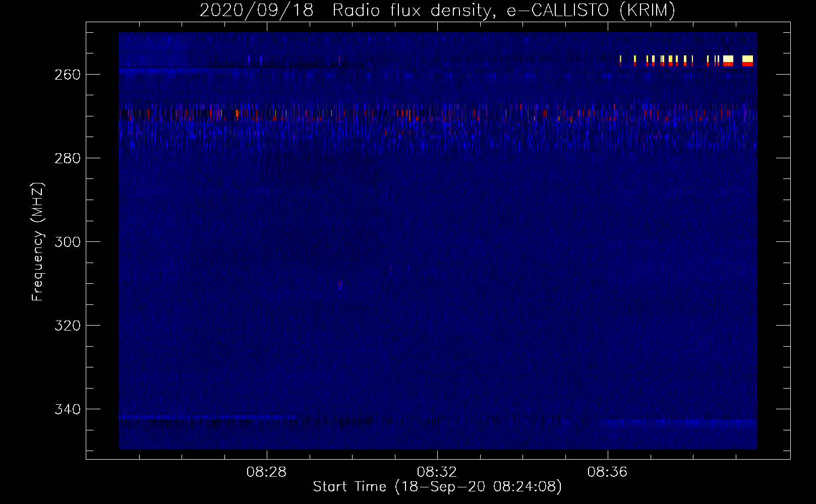Click the 260 frequency tick label

coord(68,75)
